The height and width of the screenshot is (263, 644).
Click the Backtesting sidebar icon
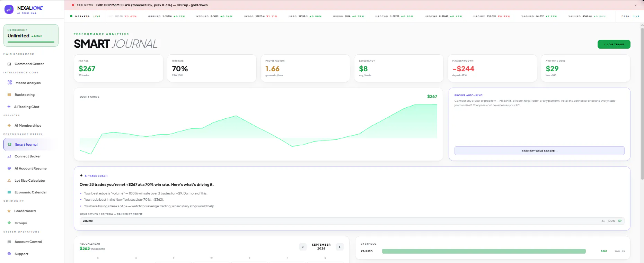click(9, 95)
